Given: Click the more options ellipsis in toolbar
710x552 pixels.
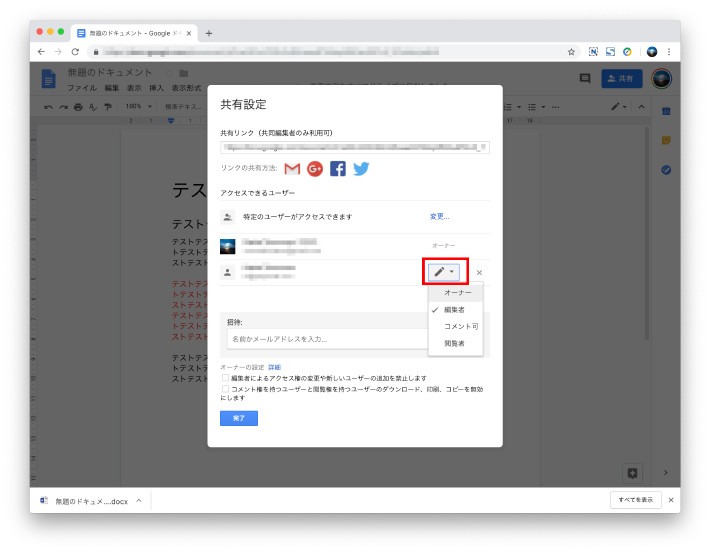Looking at the screenshot, I should (556, 107).
